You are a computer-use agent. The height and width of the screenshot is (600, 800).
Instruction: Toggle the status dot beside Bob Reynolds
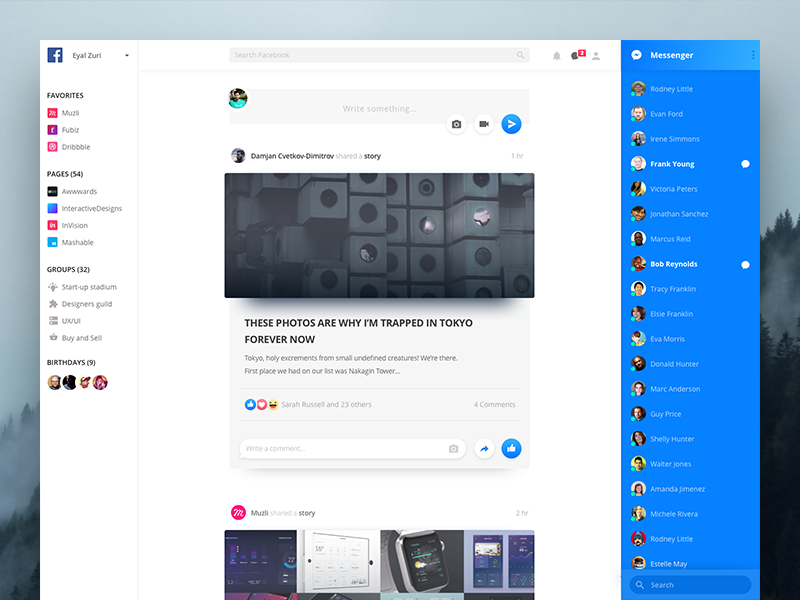click(745, 264)
